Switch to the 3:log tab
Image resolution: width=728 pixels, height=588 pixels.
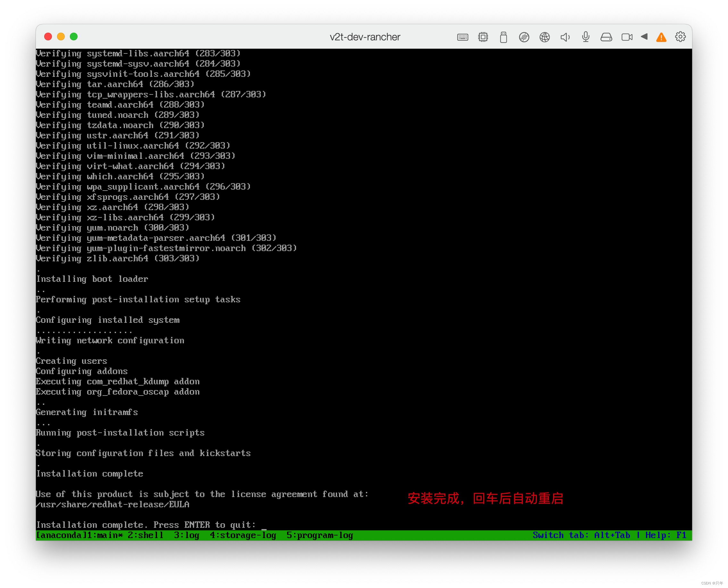tap(186, 535)
